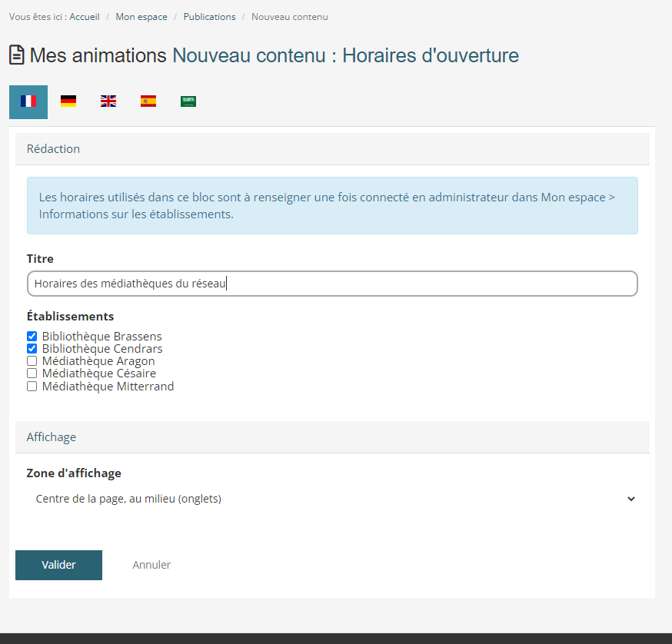The width and height of the screenshot is (672, 644).
Task: Focus the Titre text field
Action: pos(332,284)
